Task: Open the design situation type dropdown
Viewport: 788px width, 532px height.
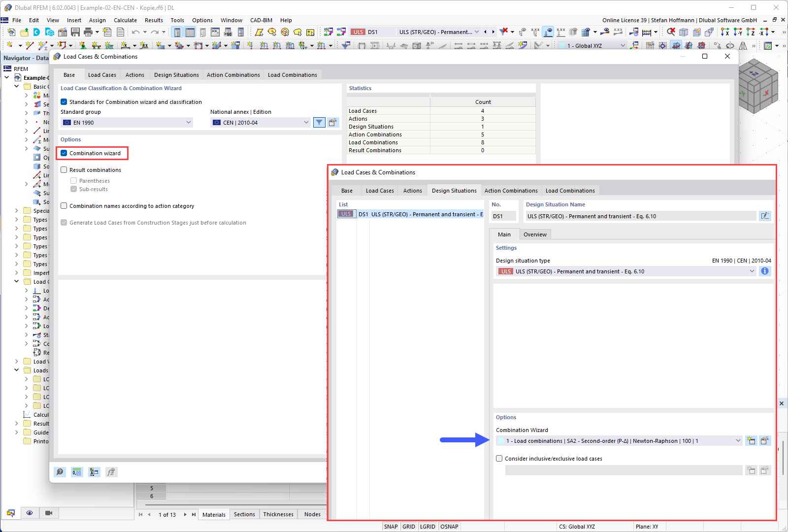Action: point(752,271)
